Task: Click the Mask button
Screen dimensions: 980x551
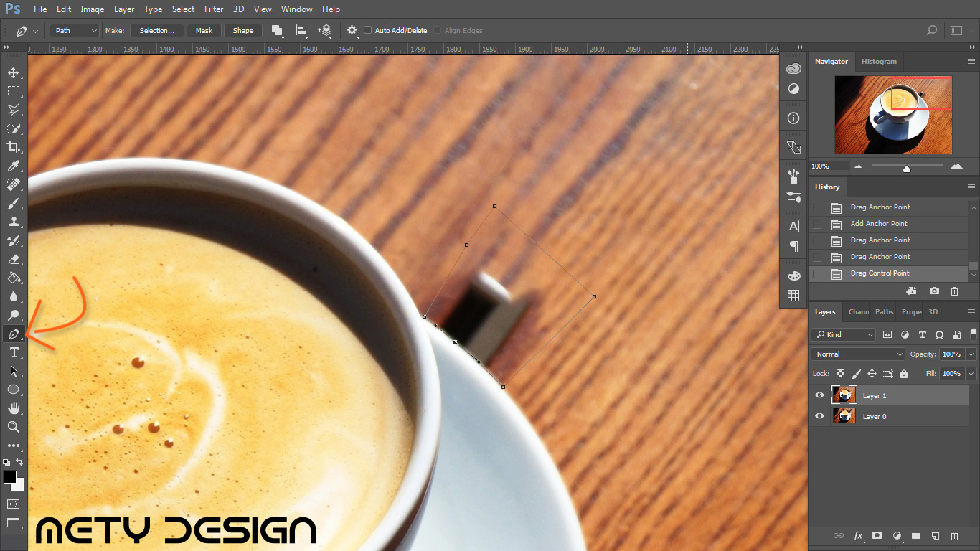Action: (x=204, y=30)
